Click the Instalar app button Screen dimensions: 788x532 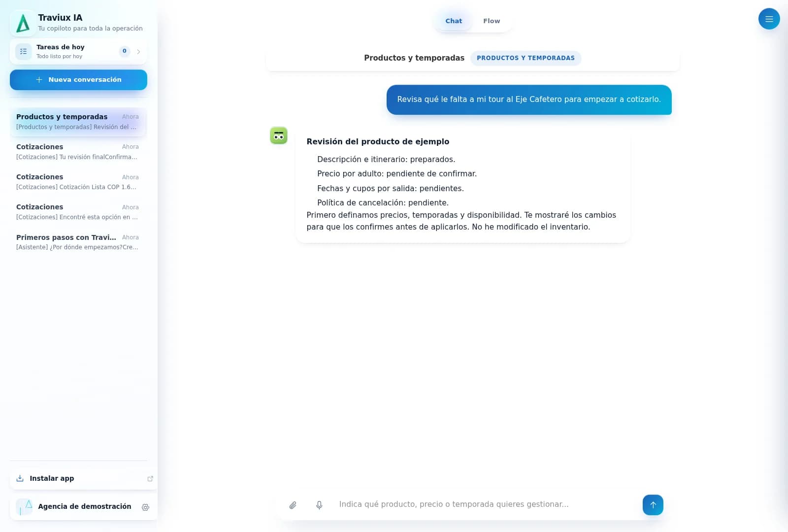83,478
